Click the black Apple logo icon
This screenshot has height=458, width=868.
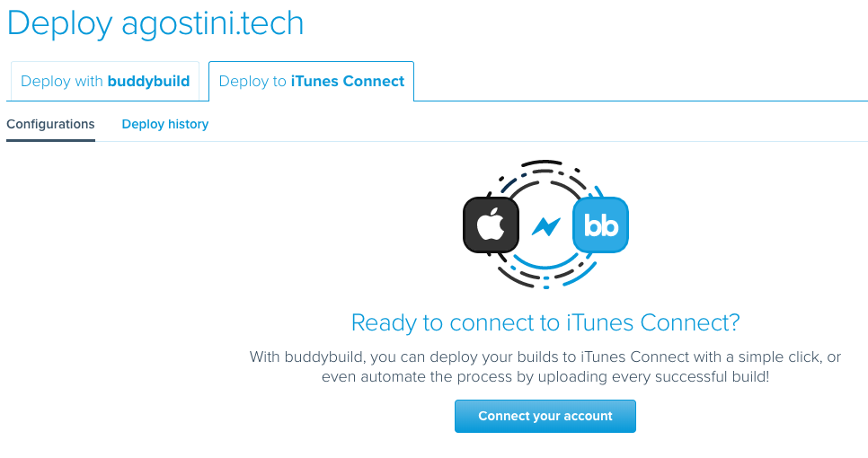coord(491,225)
